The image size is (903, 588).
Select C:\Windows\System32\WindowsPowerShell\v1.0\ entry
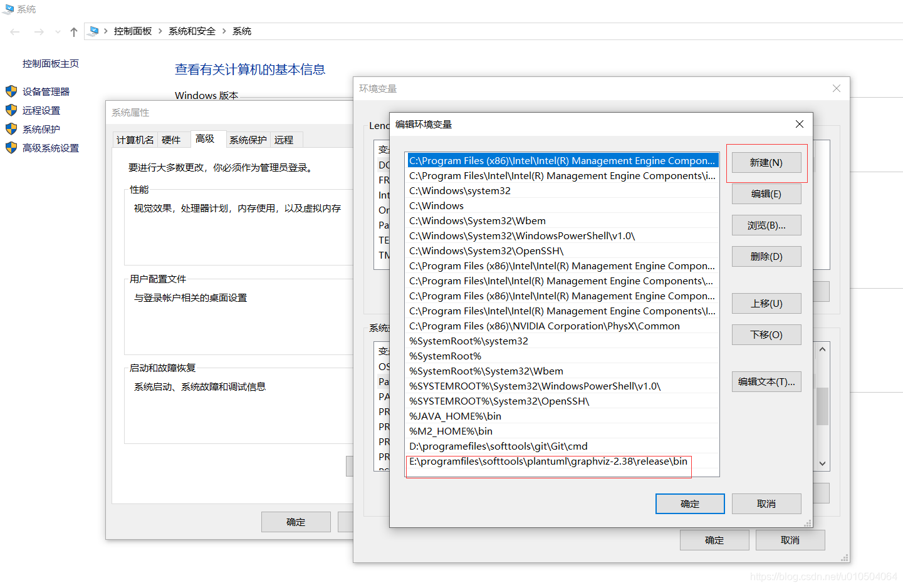point(562,235)
